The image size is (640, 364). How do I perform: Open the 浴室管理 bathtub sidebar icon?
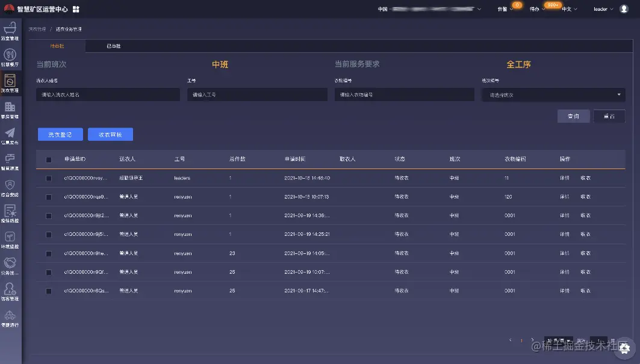[10, 28]
